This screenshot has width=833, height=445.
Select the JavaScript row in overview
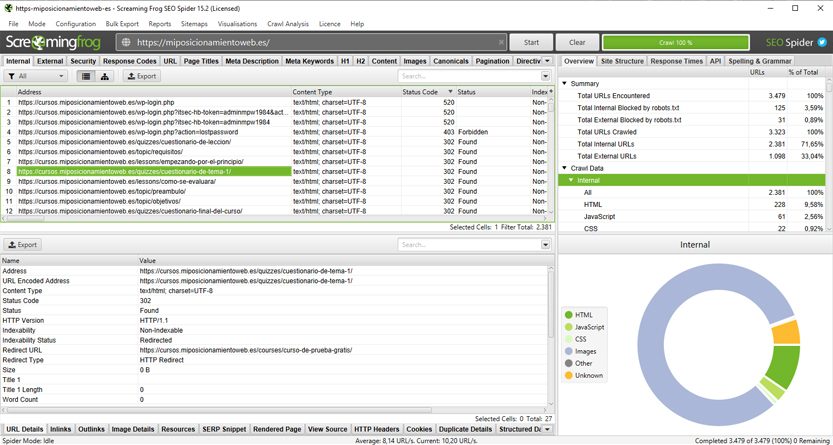(692, 217)
